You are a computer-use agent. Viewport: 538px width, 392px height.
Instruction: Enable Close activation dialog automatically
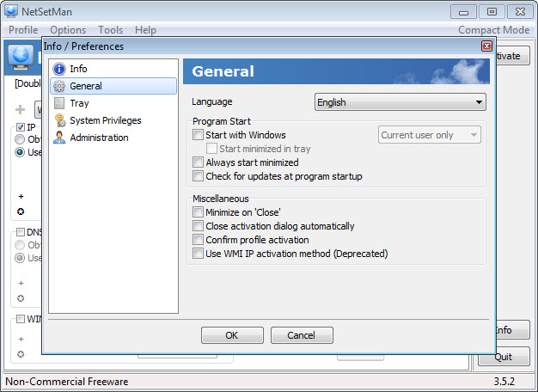pyautogui.click(x=199, y=226)
